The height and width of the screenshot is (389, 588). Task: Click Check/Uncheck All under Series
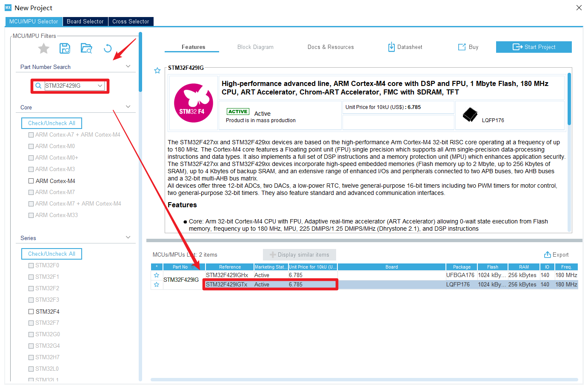[51, 254]
